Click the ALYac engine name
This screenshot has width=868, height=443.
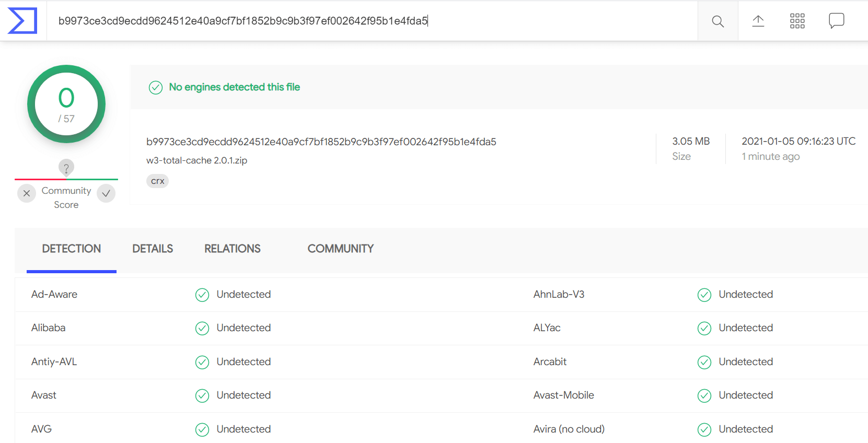click(547, 328)
